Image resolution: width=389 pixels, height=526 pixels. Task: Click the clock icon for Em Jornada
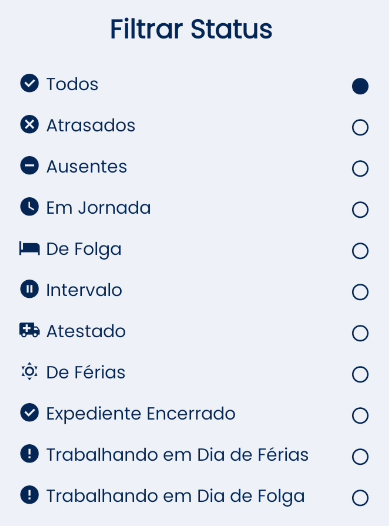point(30,207)
